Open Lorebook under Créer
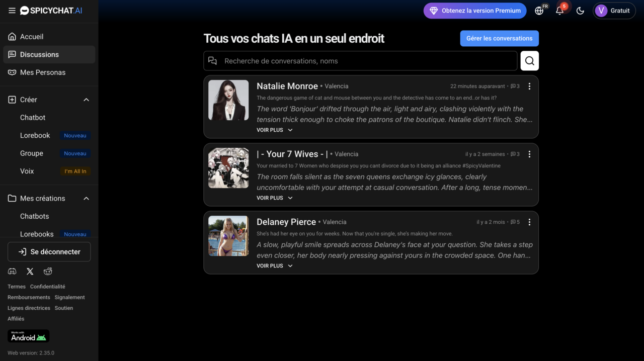The width and height of the screenshot is (644, 361). (35, 136)
